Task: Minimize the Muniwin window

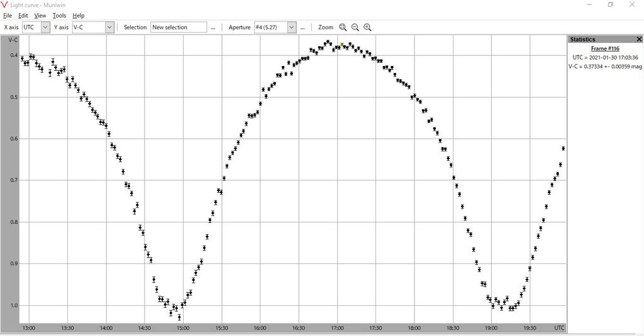Action: [x=589, y=5]
